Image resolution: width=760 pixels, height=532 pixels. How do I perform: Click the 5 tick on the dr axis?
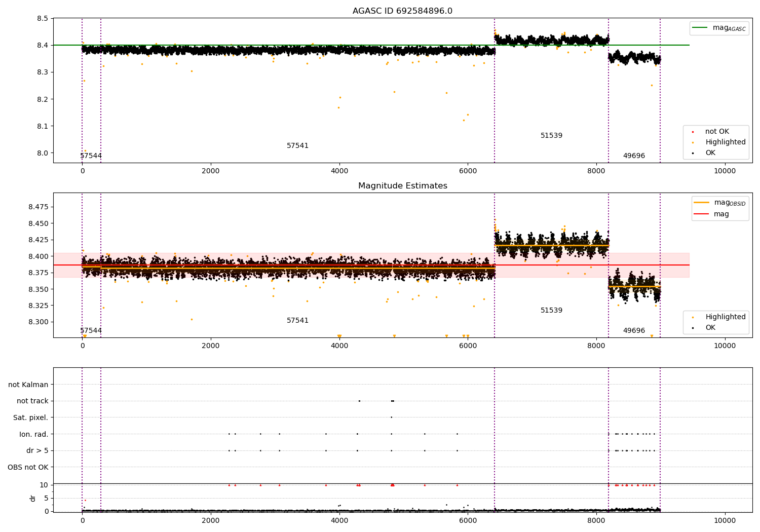pyautogui.click(x=46, y=498)
